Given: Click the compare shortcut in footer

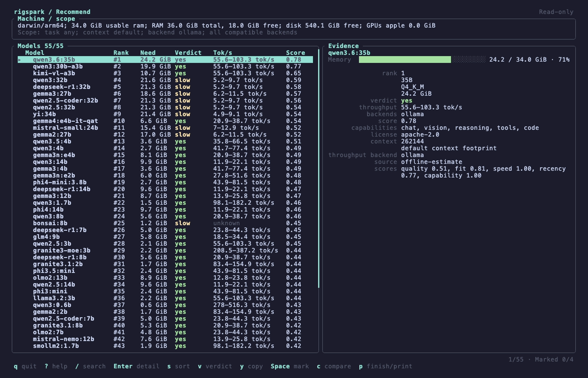Looking at the screenshot, I should click(334, 366).
